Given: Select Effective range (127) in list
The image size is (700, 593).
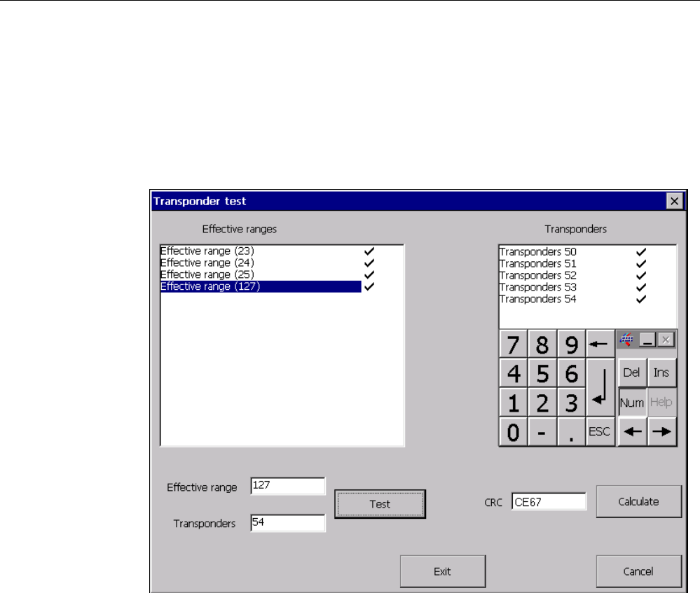Looking at the screenshot, I should tap(261, 286).
